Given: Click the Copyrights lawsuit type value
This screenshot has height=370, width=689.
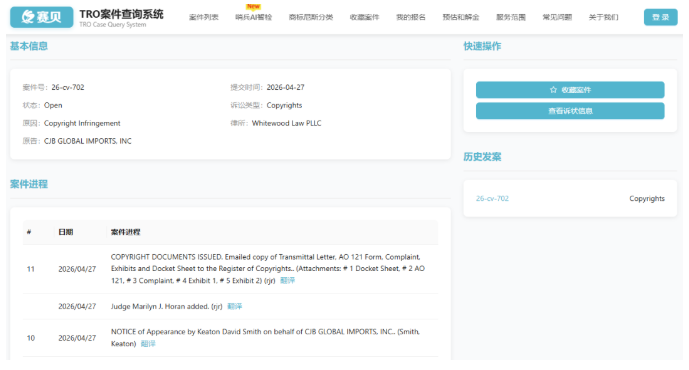Looking at the screenshot, I should click(x=284, y=105).
